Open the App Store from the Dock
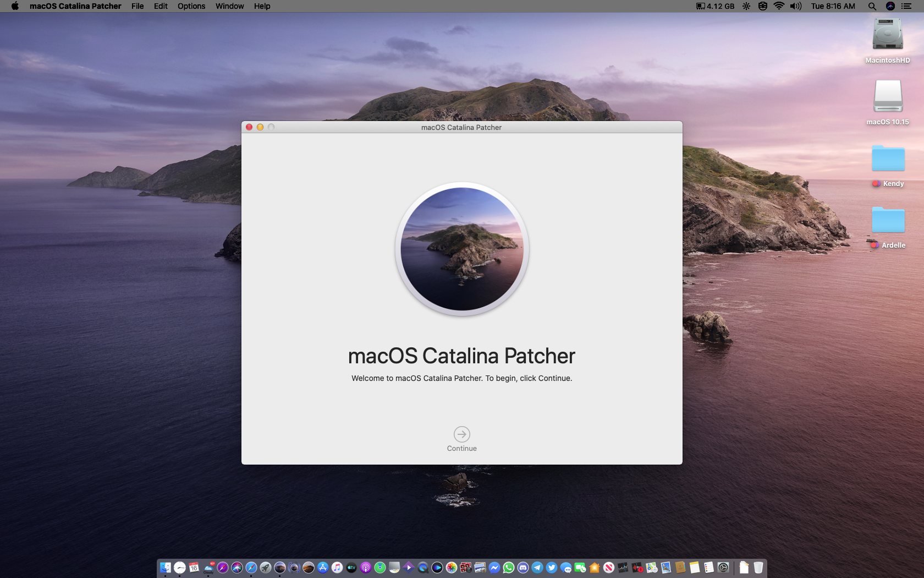Viewport: 924px width, 578px height. coord(323,568)
